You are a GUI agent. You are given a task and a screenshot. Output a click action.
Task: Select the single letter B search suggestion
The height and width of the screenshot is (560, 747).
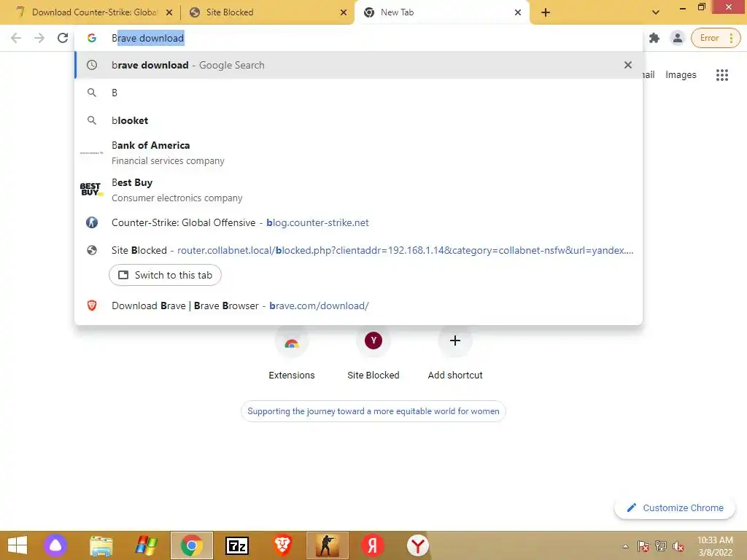[x=358, y=93]
